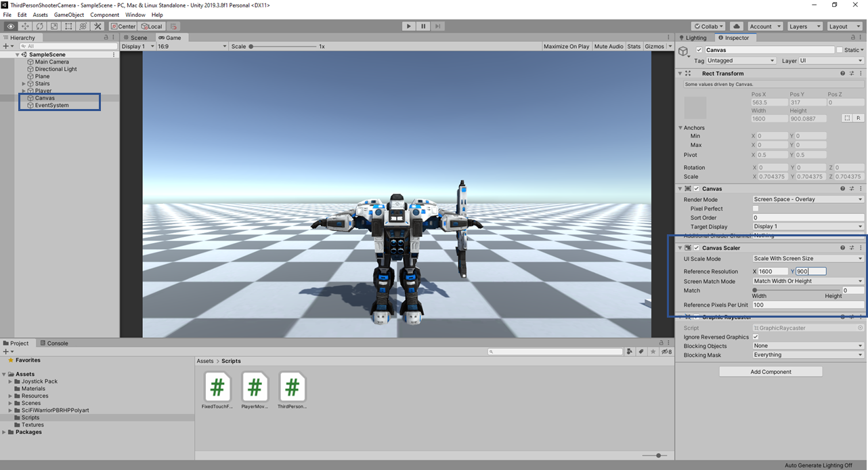
Task: Select the Move tool in toolbar
Action: pos(26,26)
